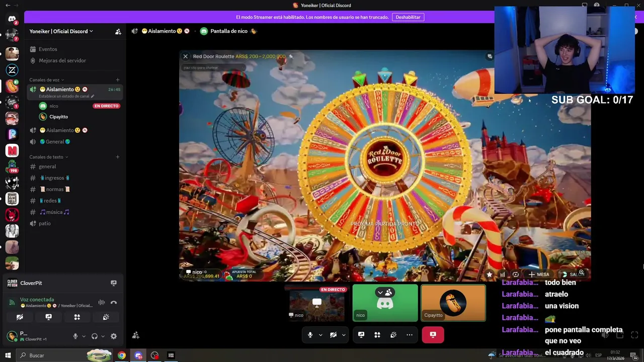The width and height of the screenshot is (644, 362).
Task: Stop streaming with red button
Action: [433, 334]
